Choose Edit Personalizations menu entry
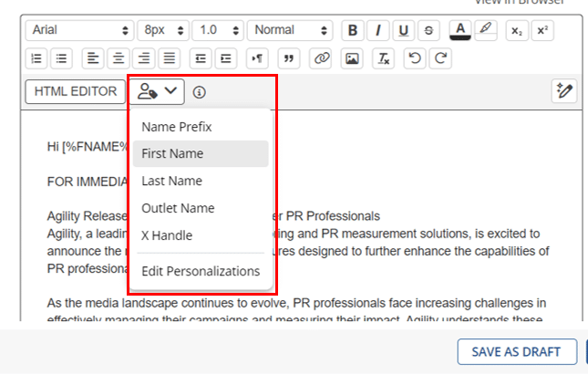 coord(201,271)
